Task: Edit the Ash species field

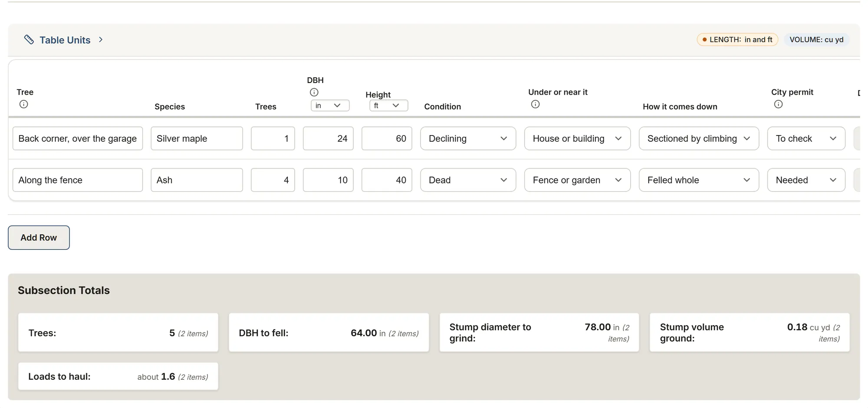Action: click(x=197, y=180)
